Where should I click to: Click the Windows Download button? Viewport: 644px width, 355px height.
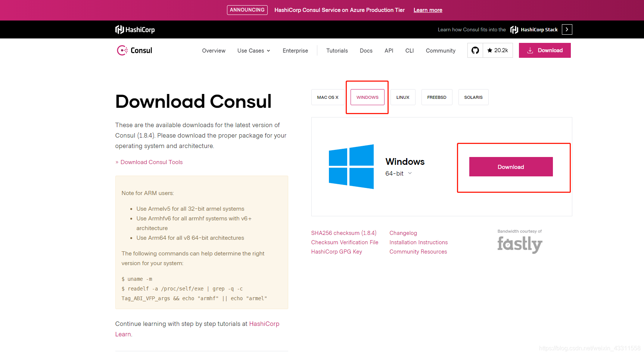(511, 167)
